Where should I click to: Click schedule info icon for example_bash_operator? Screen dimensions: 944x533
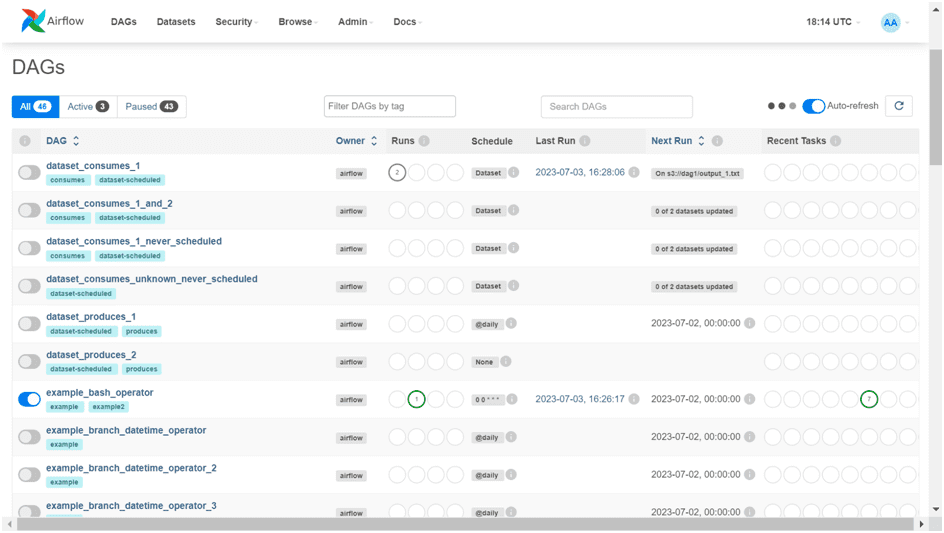coord(512,399)
